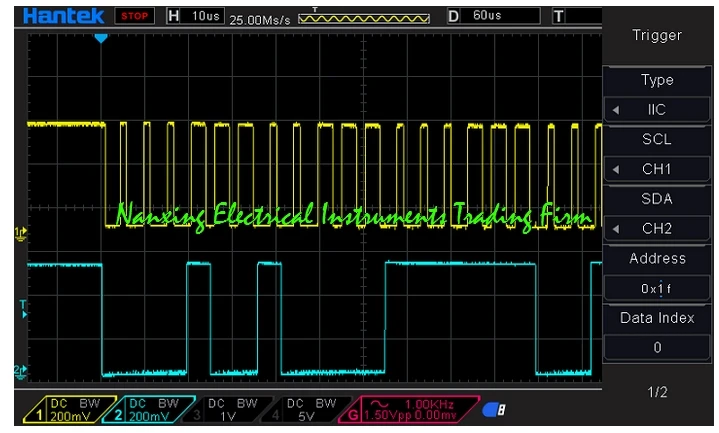Viewport: 719px width, 433px height.
Task: Open the SDA menu item
Action: point(657,199)
